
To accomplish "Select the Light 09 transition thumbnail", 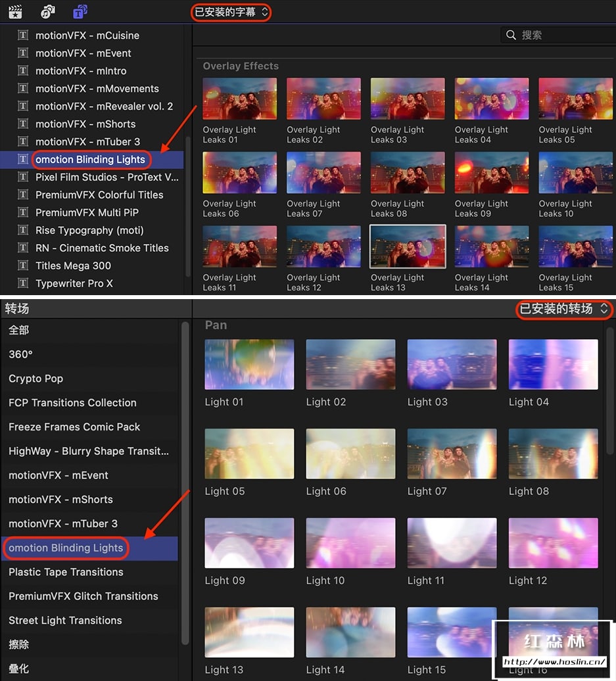I will (x=249, y=543).
